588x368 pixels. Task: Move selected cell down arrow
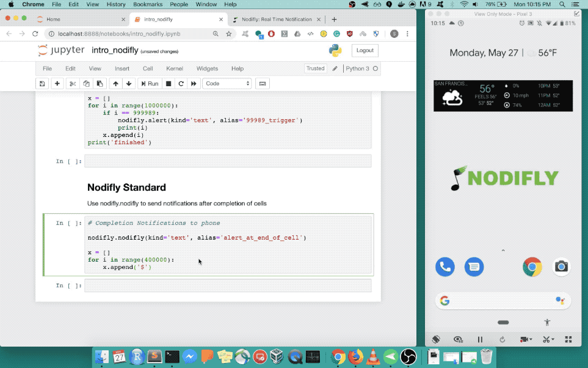coord(129,83)
